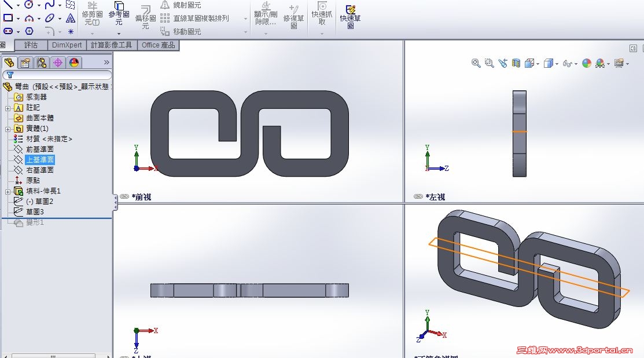Select the Spline sketch tool
Viewport: 644px width, 358px height.
pos(49,5)
